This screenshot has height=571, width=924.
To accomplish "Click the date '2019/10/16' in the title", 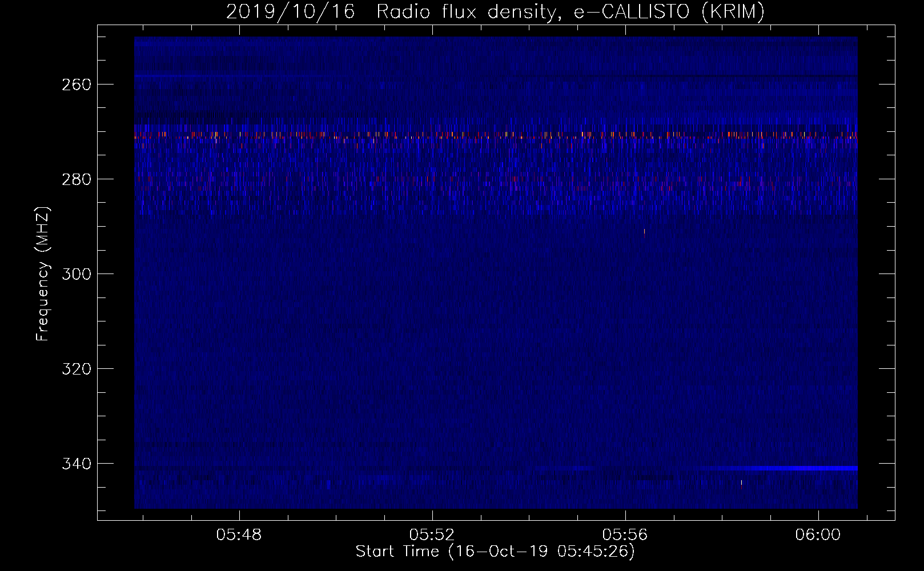I will pyautogui.click(x=290, y=11).
